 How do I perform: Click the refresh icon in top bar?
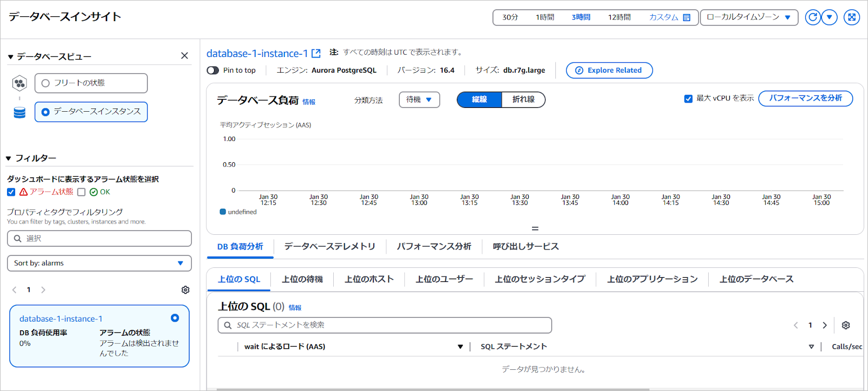pyautogui.click(x=812, y=17)
